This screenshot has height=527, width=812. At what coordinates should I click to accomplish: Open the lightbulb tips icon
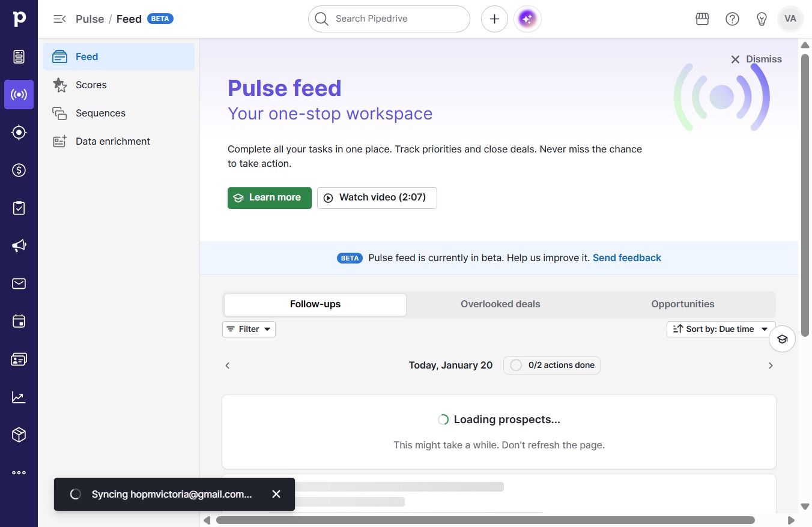tap(762, 19)
